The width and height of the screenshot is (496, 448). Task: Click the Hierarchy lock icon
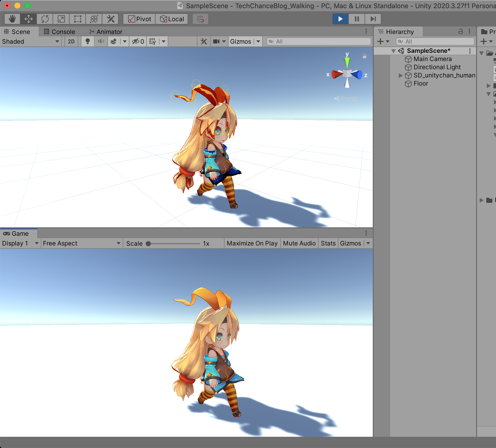(460, 31)
